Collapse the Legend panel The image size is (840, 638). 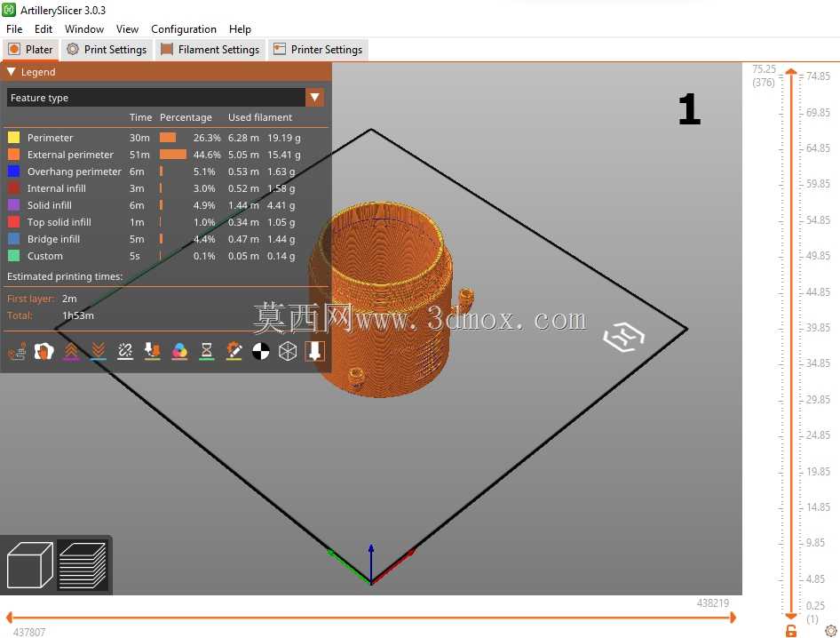12,72
